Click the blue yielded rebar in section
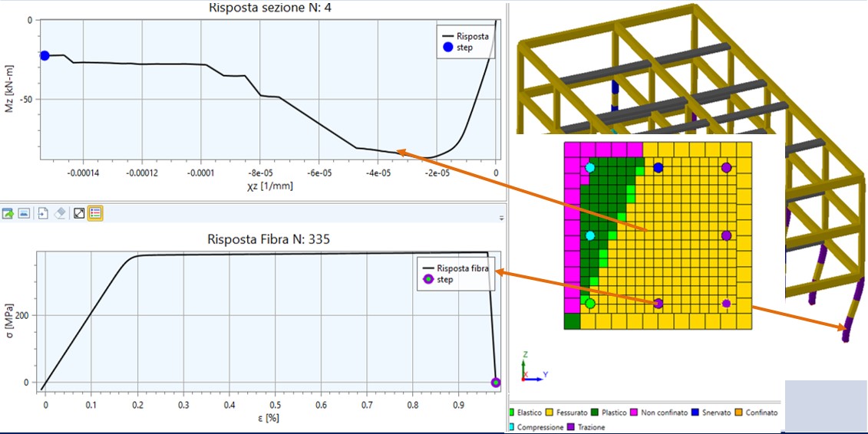Screen dimensions: 868x434 (x=658, y=167)
